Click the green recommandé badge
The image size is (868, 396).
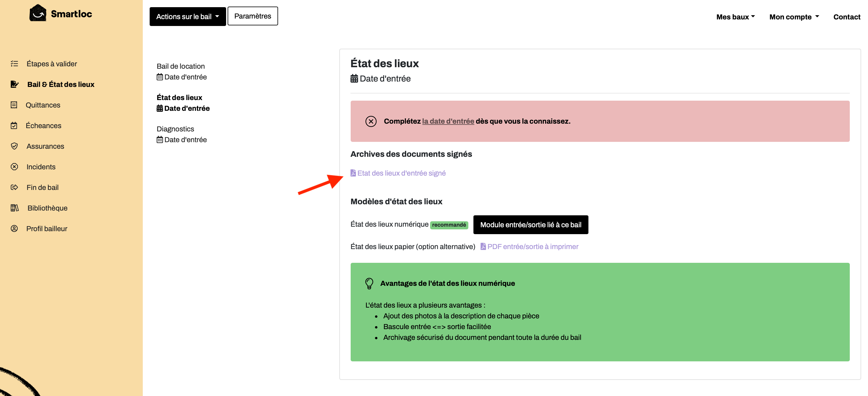point(449,225)
